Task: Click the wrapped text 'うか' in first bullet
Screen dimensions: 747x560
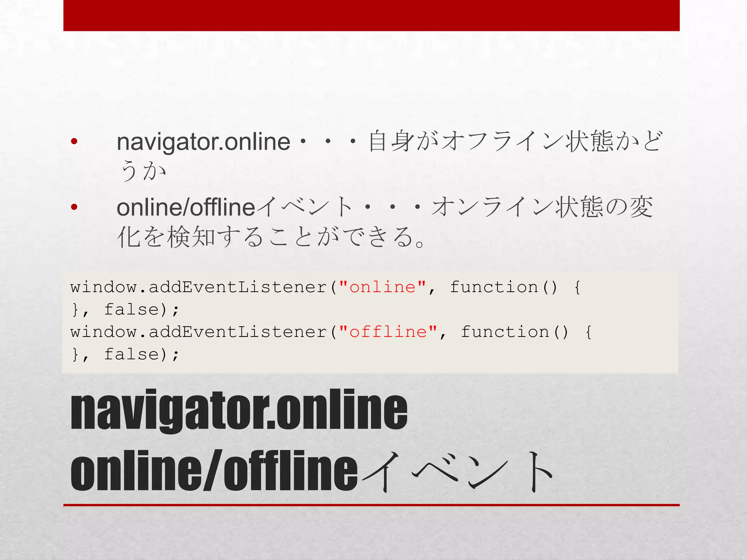Action: [143, 171]
